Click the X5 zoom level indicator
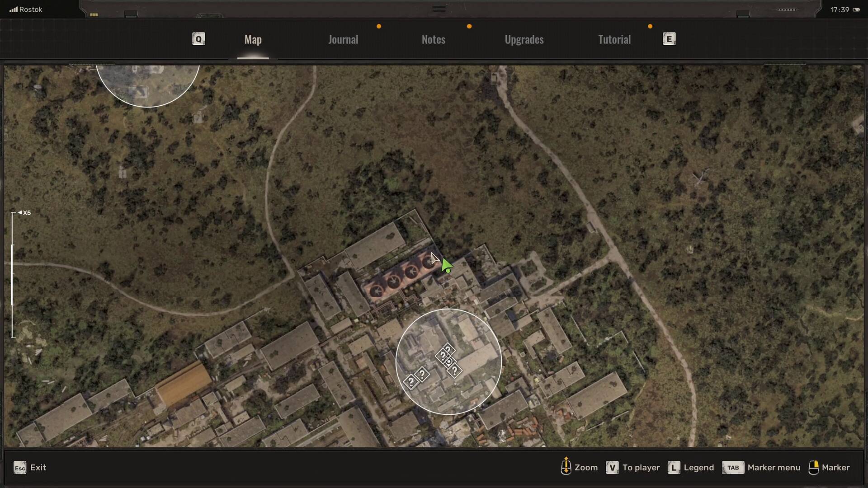Image resolution: width=868 pixels, height=488 pixels. (24, 213)
